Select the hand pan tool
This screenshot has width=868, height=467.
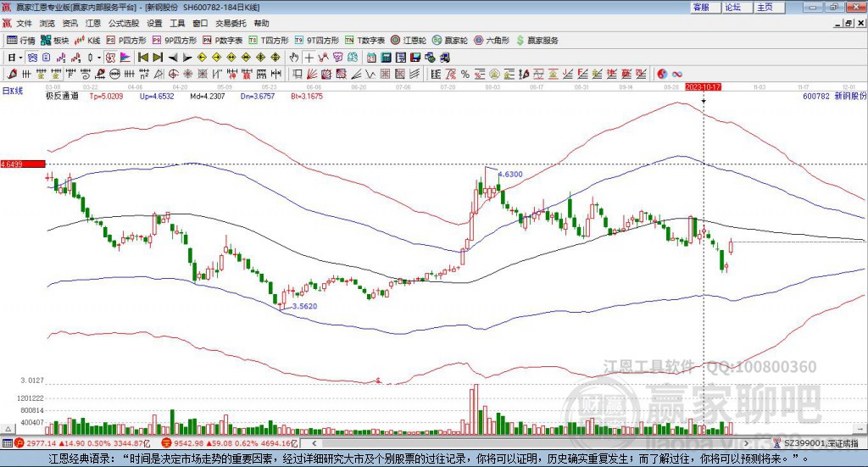click(294, 58)
